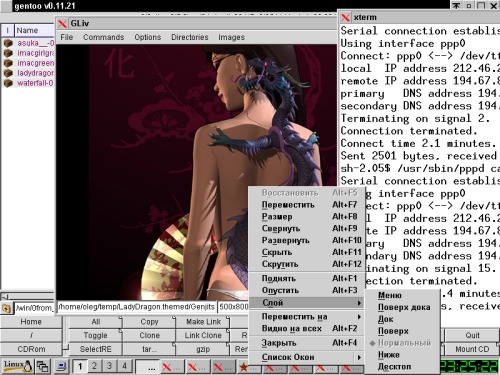Select Свернуть in the window menu

pos(306,228)
